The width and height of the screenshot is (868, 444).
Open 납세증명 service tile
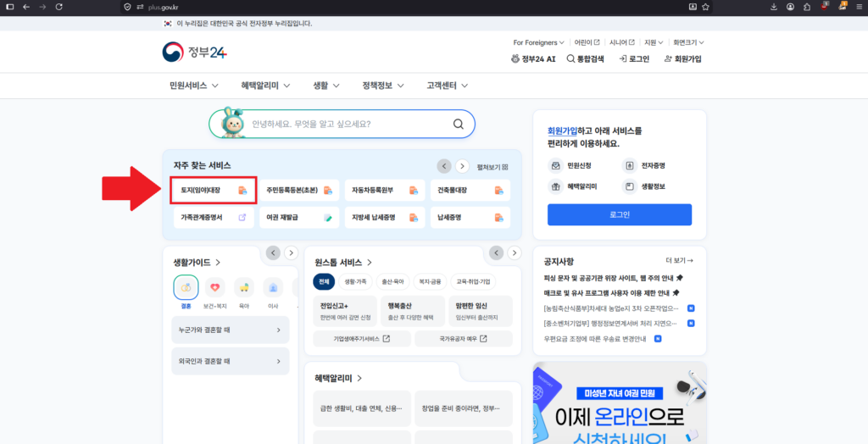pos(470,218)
